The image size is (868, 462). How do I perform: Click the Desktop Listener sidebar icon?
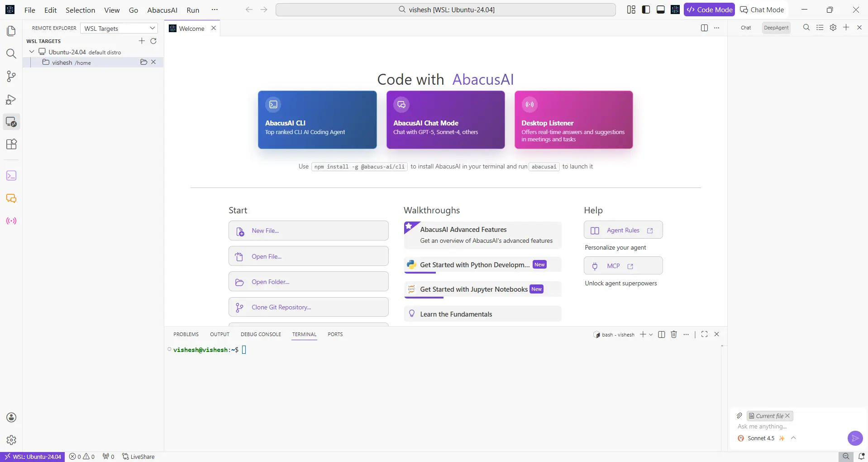coord(11,221)
